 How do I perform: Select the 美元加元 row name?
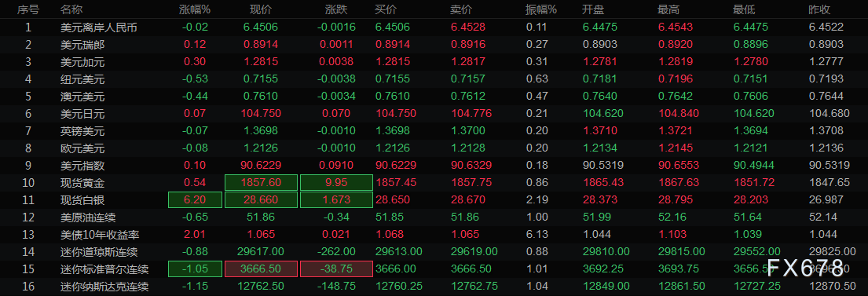(x=82, y=62)
